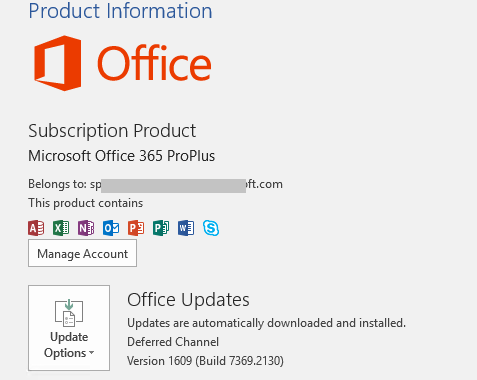477x380 pixels.
Task: Click the Belongs to account line
Action: pos(155,184)
